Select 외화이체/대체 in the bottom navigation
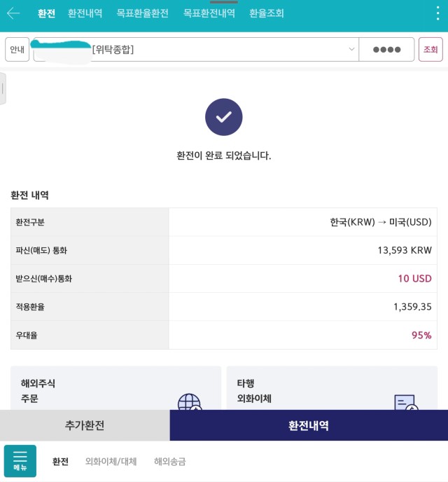 pos(111,462)
